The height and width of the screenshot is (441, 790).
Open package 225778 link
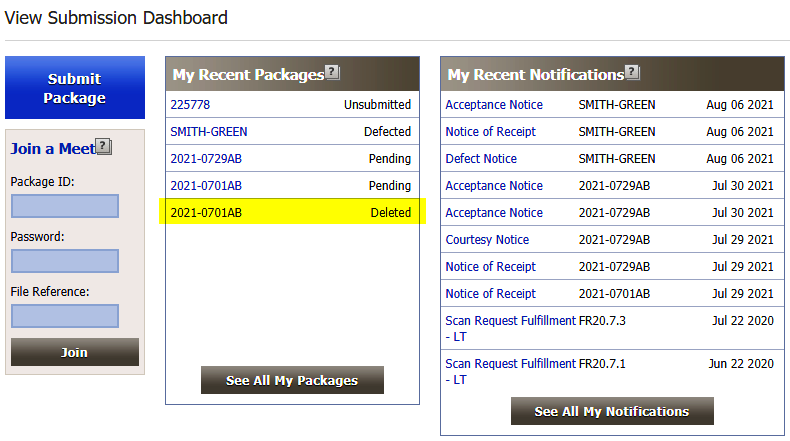[190, 105]
